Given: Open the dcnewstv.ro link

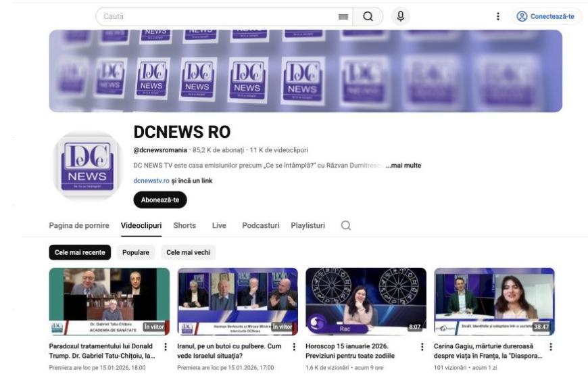Looking at the screenshot, I should (151, 181).
